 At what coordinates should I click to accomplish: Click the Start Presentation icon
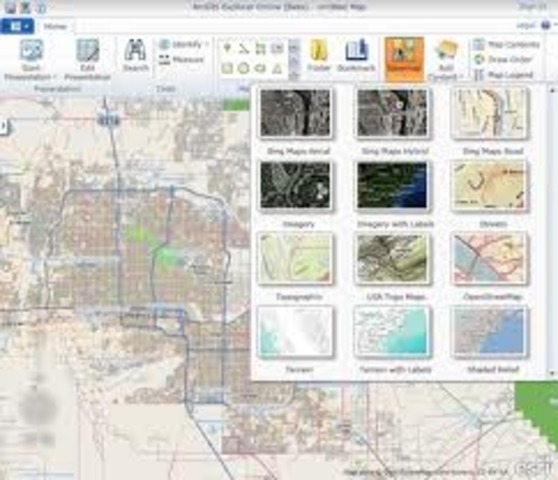click(x=31, y=51)
